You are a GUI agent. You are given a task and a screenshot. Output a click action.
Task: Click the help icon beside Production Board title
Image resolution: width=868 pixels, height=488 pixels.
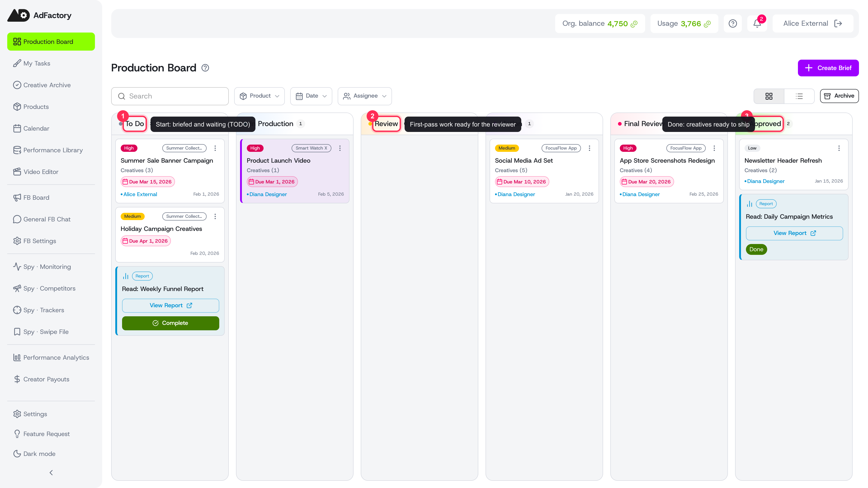[205, 68]
